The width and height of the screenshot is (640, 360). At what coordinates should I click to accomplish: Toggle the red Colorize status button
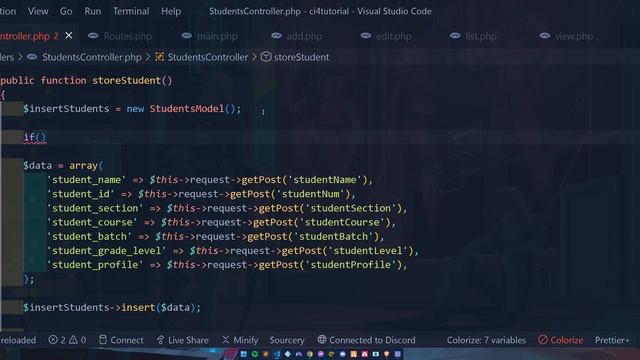click(x=560, y=340)
